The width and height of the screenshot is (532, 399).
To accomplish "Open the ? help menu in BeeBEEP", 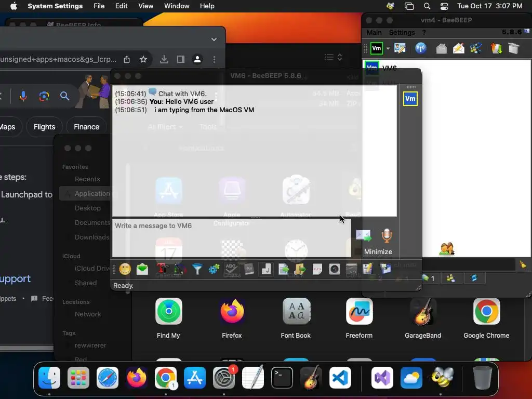I will (424, 32).
